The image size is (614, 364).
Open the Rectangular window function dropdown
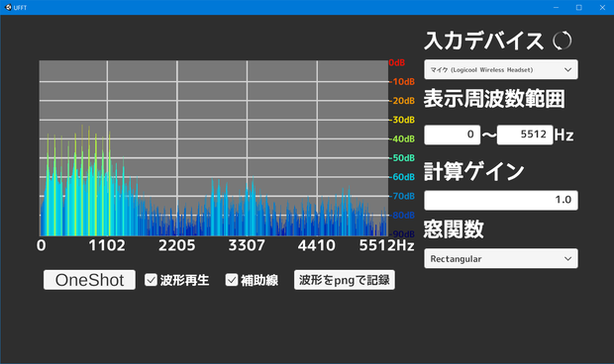pyautogui.click(x=501, y=258)
